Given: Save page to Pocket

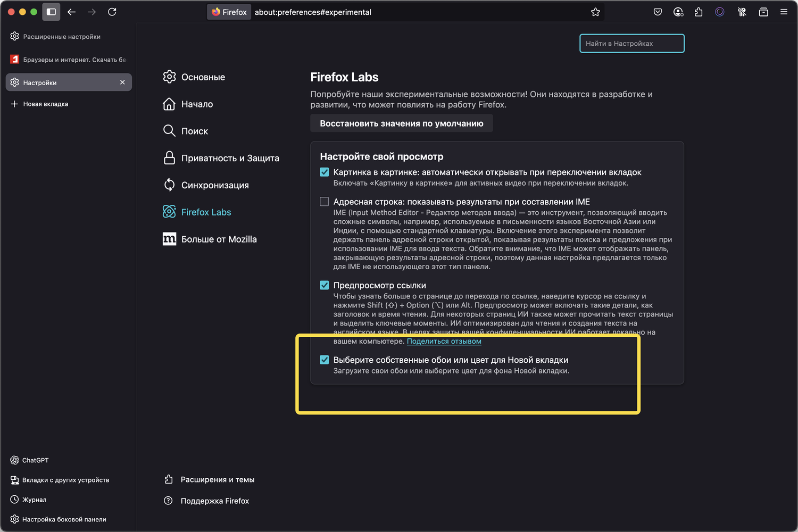Looking at the screenshot, I should tap(658, 12).
